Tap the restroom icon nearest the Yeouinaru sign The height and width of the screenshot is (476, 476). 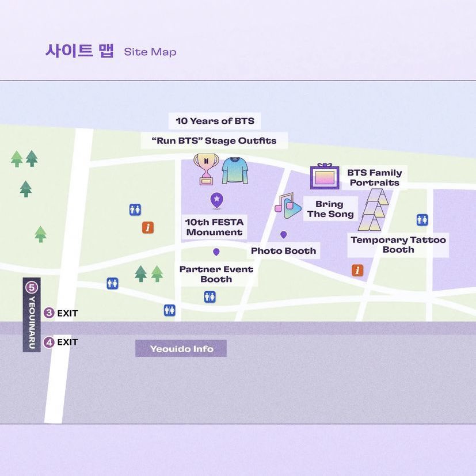pyautogui.click(x=112, y=283)
